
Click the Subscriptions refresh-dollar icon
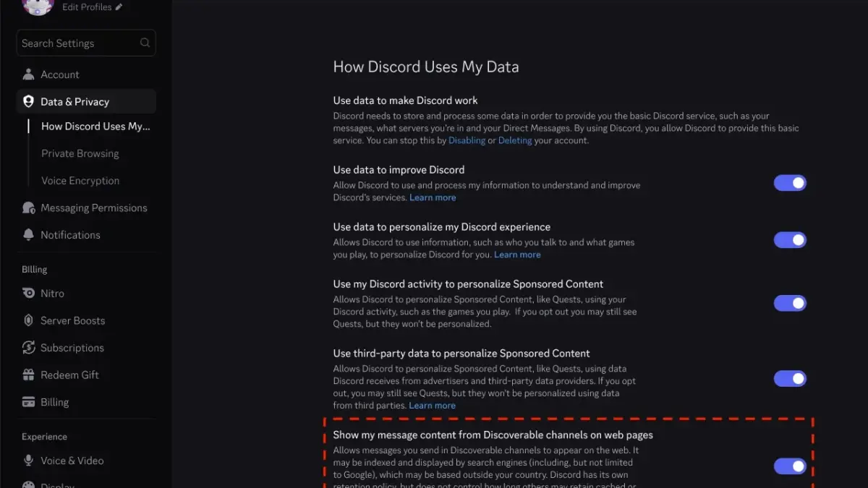pos(28,348)
